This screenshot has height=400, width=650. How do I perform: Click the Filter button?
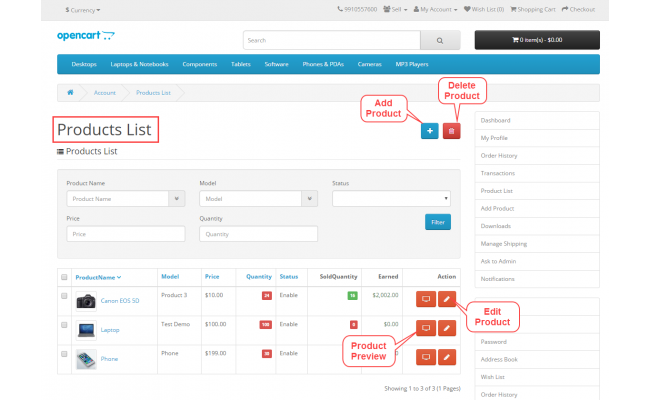(x=438, y=222)
